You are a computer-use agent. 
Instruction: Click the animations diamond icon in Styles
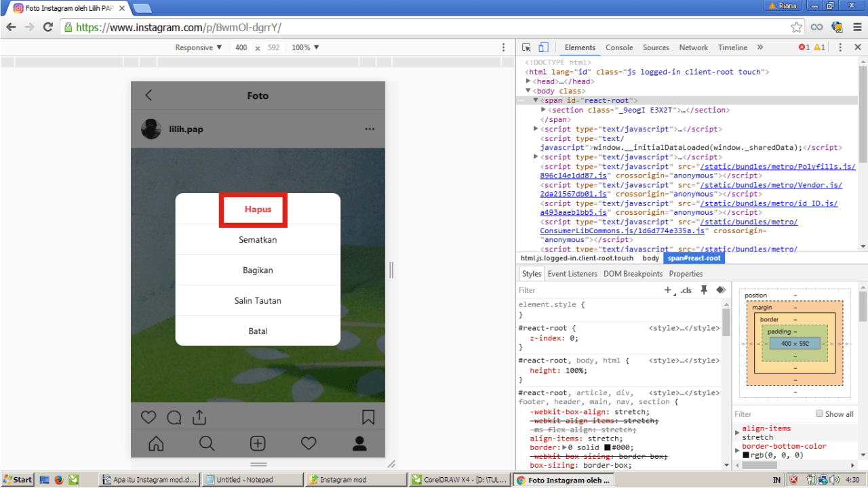click(721, 290)
